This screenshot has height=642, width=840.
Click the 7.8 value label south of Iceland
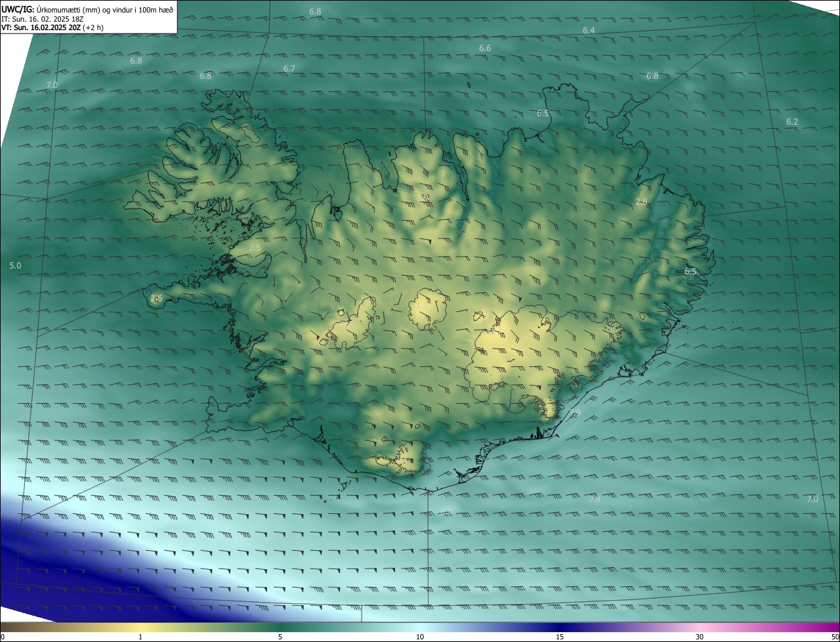(x=595, y=500)
